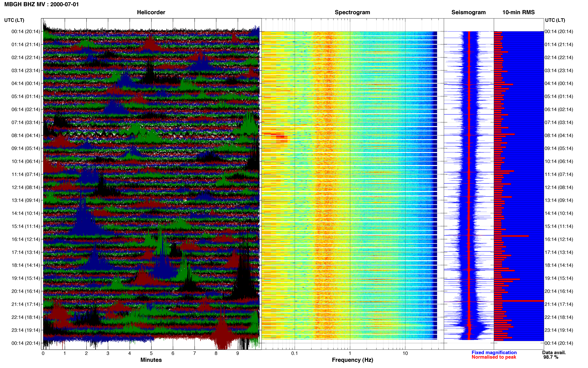Click left time label '21:14 (17:14)'
This screenshot has height=368, width=588.
coord(26,304)
